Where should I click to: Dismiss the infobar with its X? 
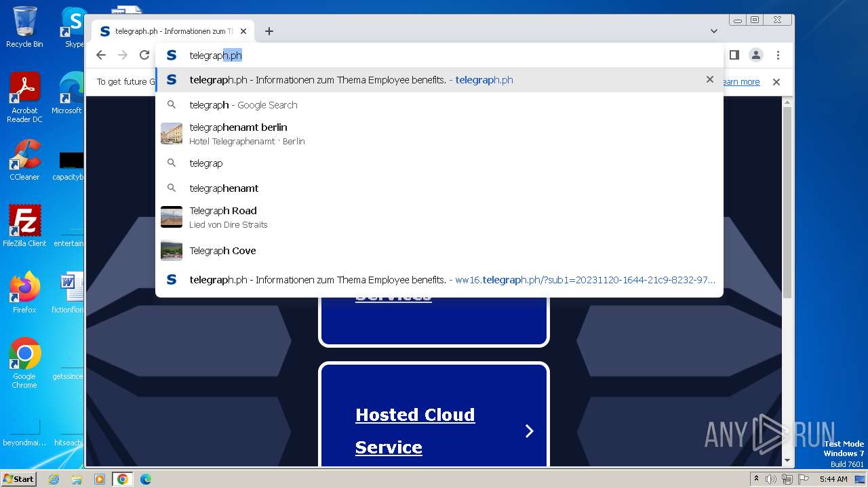776,82
